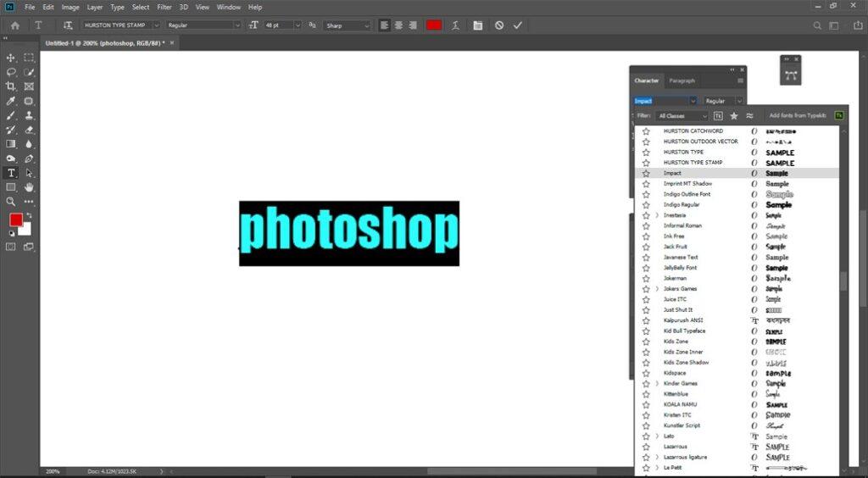Center text in options bar

[x=398, y=25]
